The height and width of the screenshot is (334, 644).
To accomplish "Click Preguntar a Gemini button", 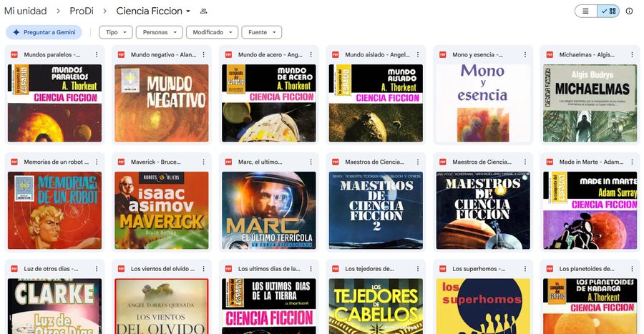I will (x=44, y=32).
